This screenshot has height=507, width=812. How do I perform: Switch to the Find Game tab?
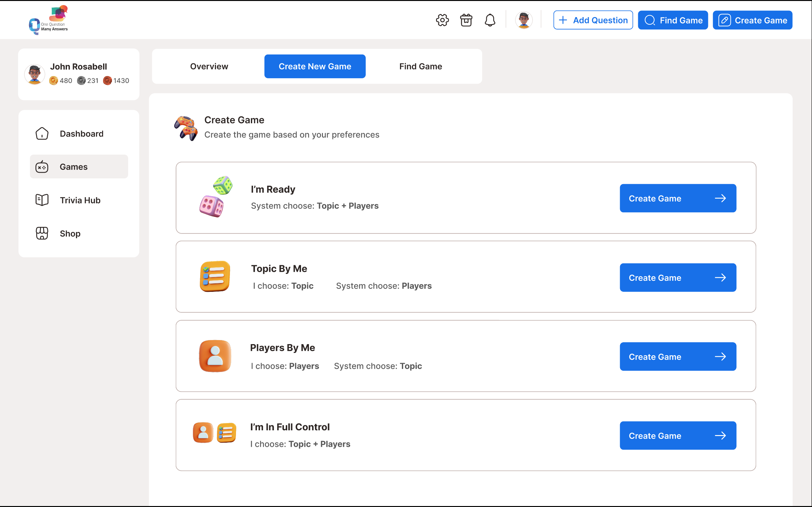tap(420, 67)
